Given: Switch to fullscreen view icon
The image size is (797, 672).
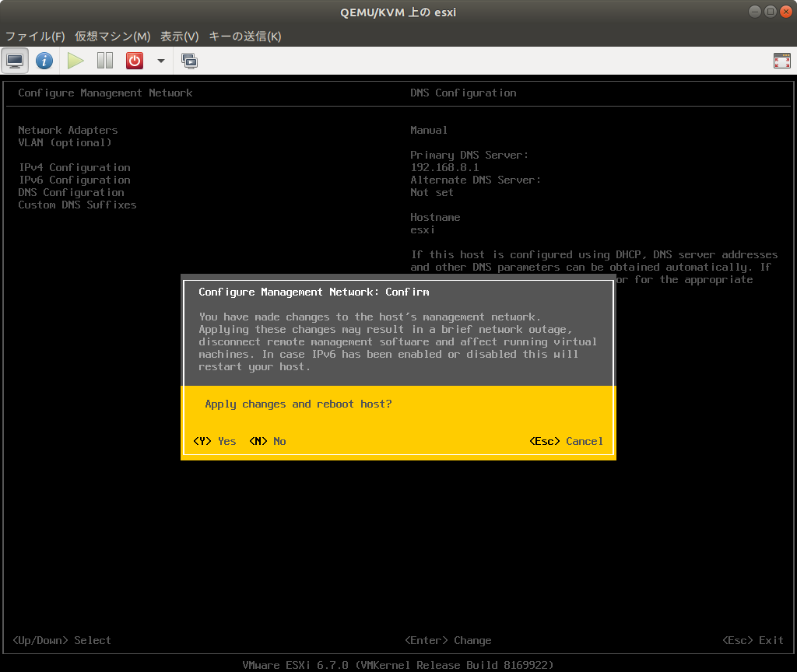Looking at the screenshot, I should pyautogui.click(x=781, y=61).
